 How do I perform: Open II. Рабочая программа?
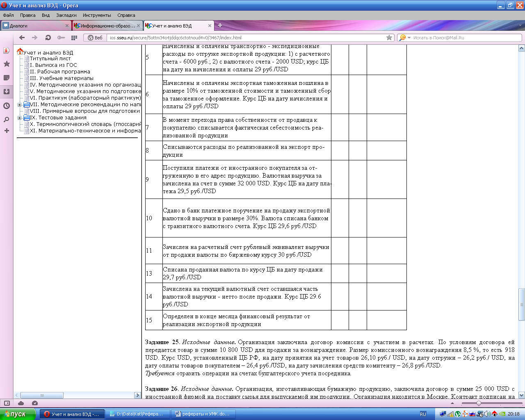pos(60,72)
